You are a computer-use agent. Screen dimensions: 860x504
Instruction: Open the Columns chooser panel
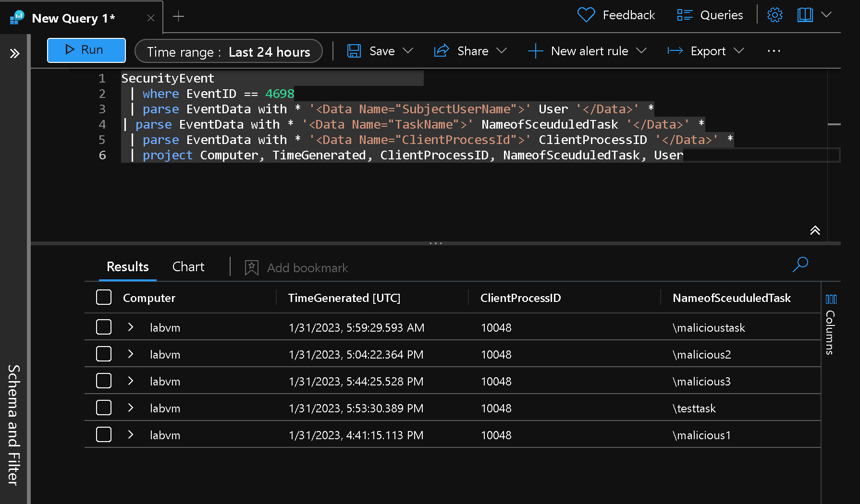click(x=831, y=325)
